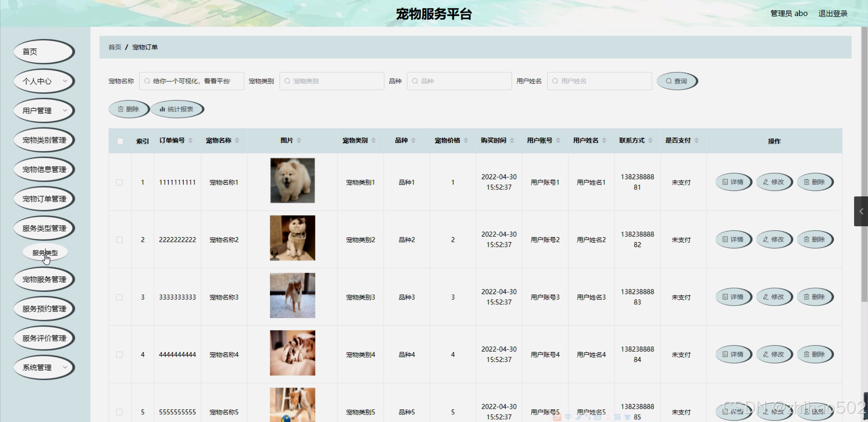Open 详情 for order 1111111111
The height and width of the screenshot is (422, 868).
point(733,182)
